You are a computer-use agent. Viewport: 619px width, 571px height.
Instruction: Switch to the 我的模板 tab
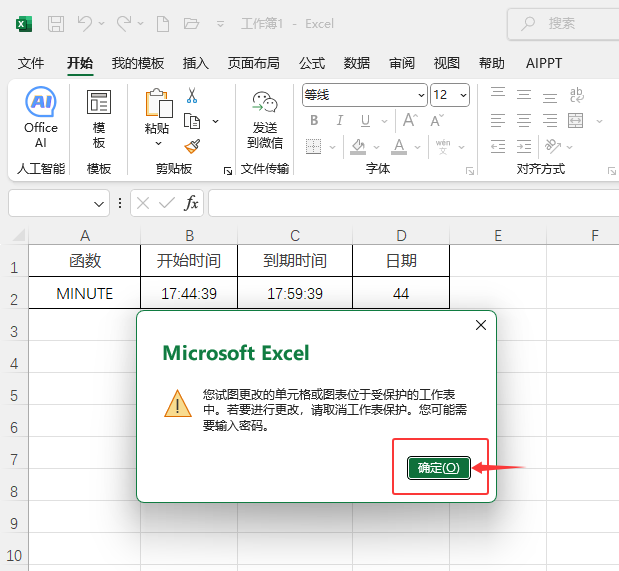tap(138, 63)
